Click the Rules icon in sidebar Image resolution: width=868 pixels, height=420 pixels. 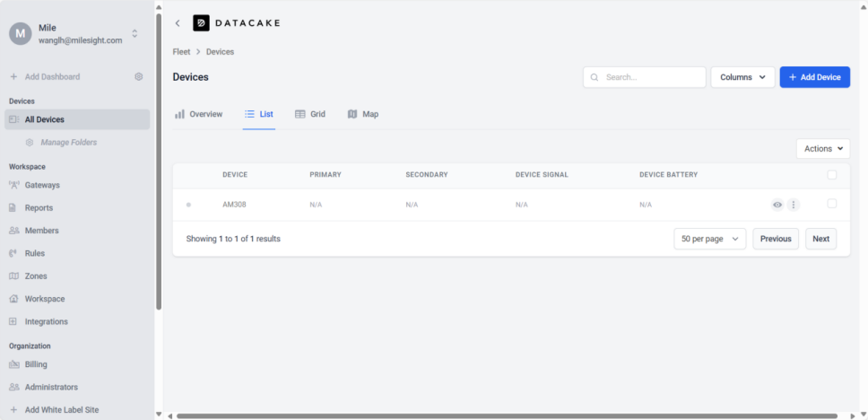tap(13, 253)
